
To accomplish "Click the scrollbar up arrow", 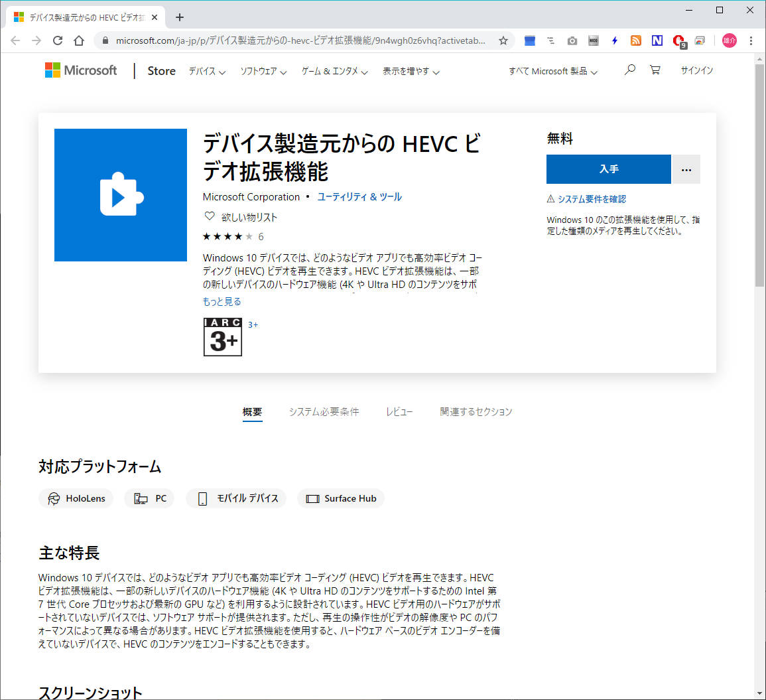I will (x=759, y=58).
